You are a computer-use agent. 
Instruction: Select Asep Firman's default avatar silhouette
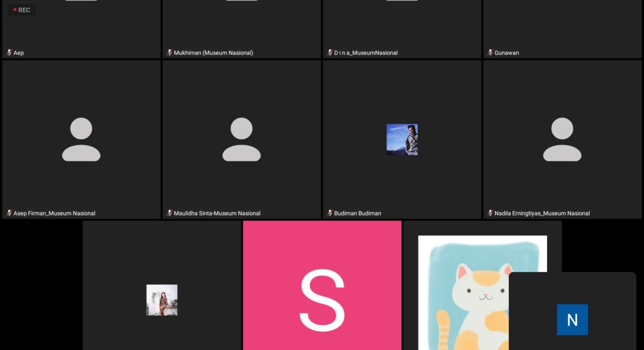pos(81,139)
